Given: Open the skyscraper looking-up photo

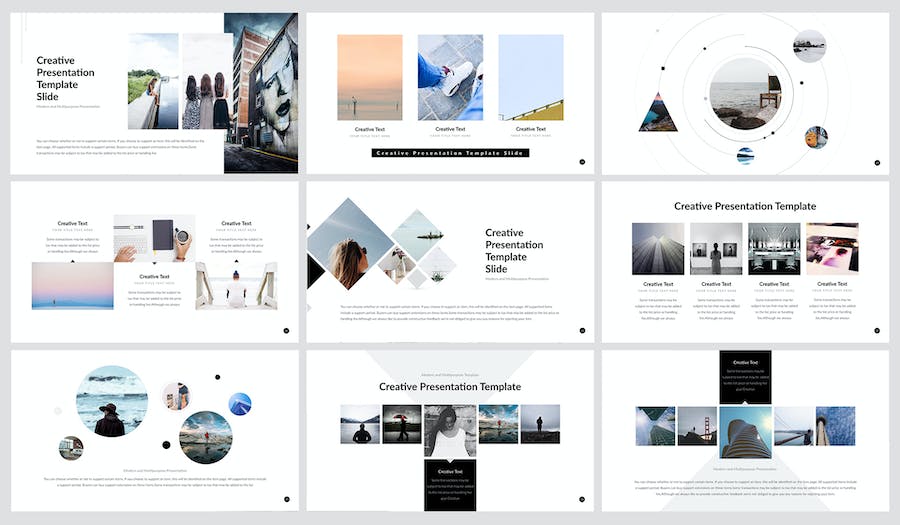Looking at the screenshot, I should pos(658,249).
